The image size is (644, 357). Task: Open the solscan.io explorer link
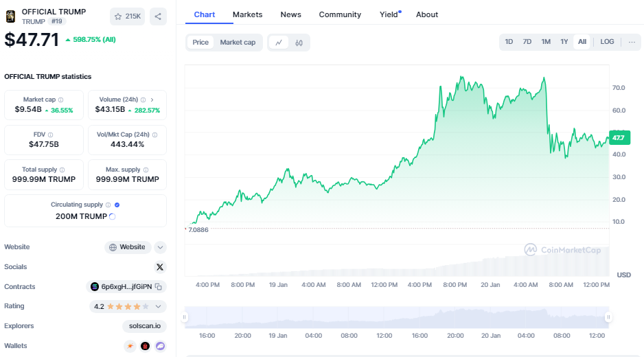click(145, 326)
